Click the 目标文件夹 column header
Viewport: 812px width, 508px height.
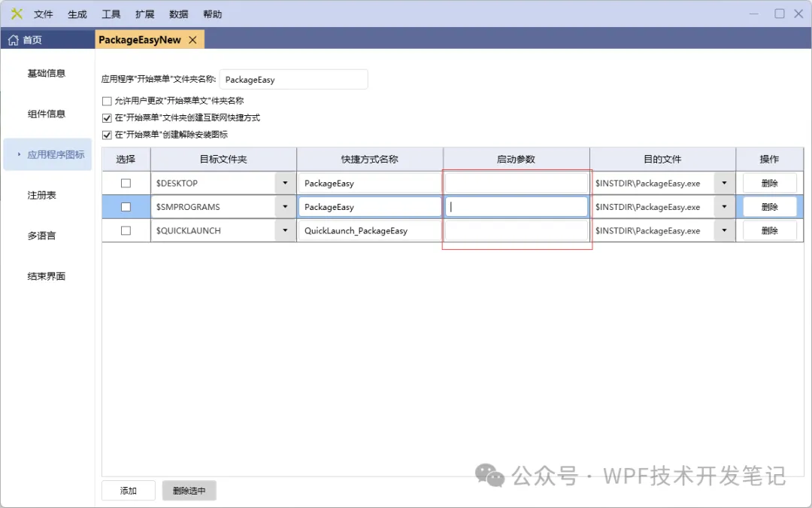[224, 159]
